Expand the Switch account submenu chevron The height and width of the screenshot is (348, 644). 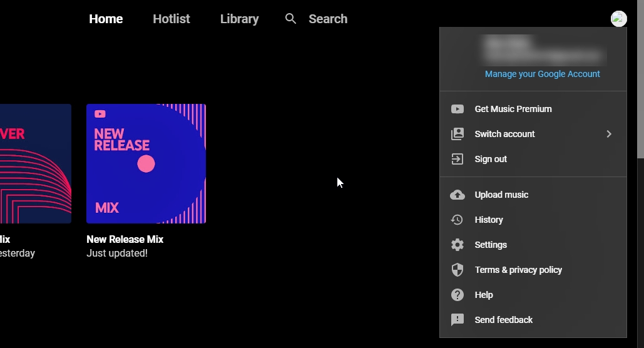608,134
